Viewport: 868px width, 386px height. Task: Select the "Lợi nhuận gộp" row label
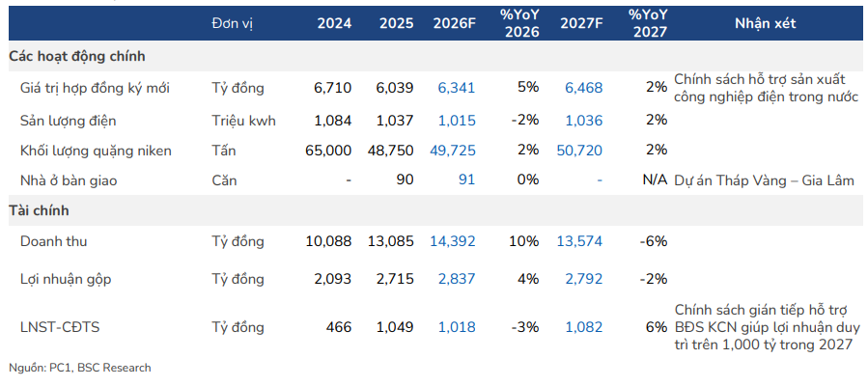(66, 280)
